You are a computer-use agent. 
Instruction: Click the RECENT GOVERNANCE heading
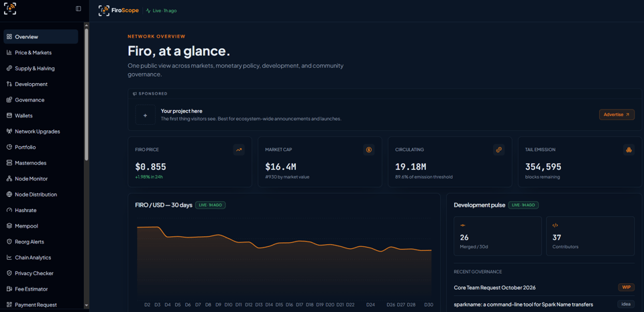pyautogui.click(x=478, y=272)
